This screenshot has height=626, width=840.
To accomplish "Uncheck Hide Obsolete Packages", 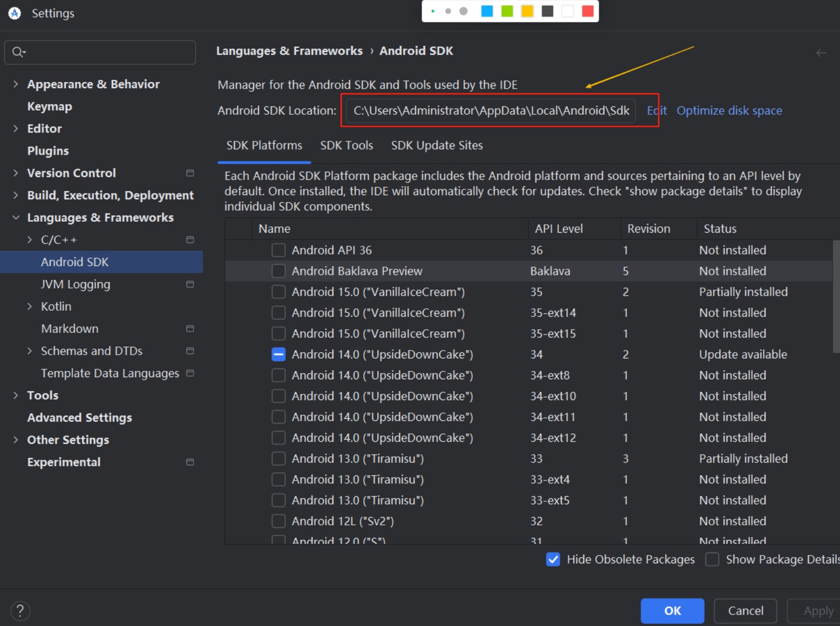I will [553, 559].
